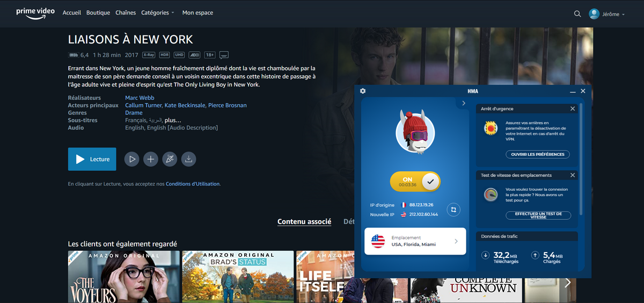Click the HMA mascot avatar
The height and width of the screenshot is (303, 644).
click(x=414, y=132)
